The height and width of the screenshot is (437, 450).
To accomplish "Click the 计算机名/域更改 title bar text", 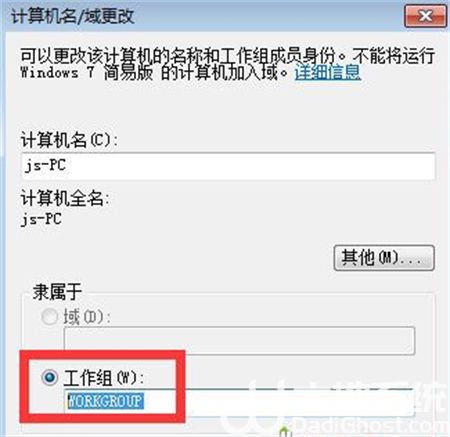I will click(73, 16).
